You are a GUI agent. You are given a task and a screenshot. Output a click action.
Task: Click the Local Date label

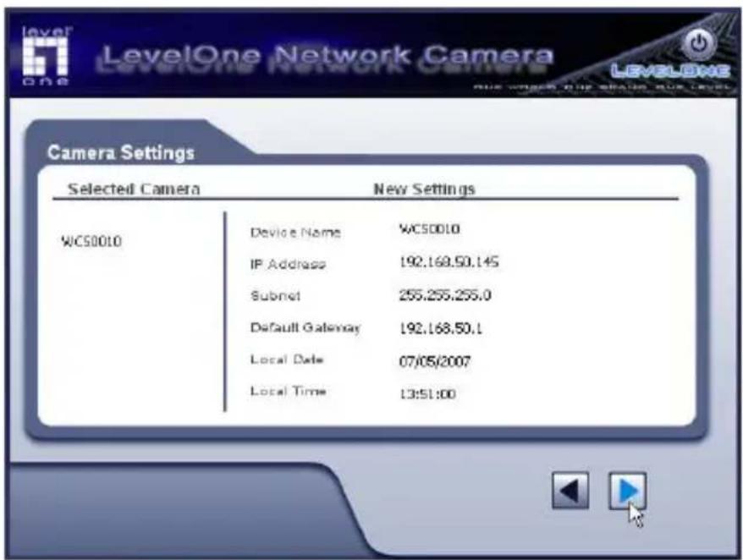pos(287,360)
